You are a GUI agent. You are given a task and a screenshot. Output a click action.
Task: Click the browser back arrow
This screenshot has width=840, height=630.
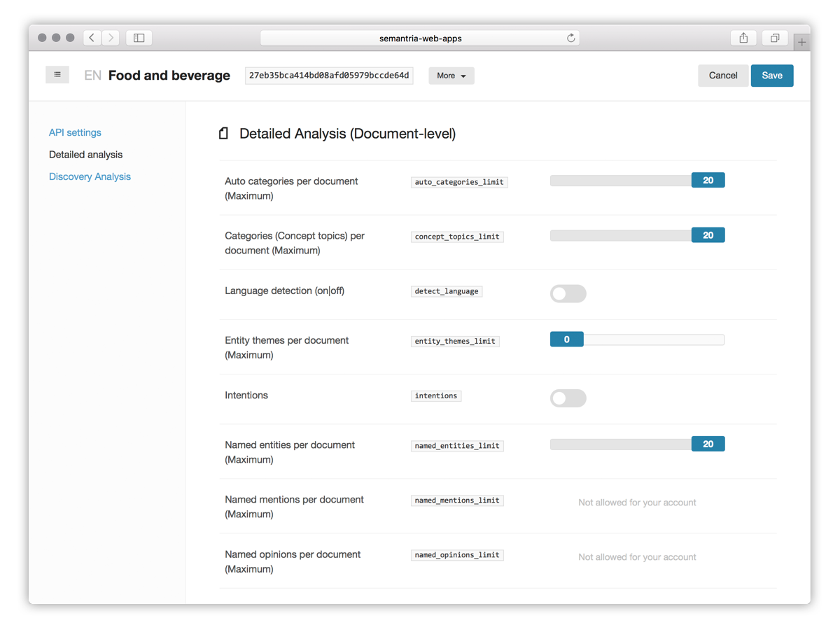point(92,38)
